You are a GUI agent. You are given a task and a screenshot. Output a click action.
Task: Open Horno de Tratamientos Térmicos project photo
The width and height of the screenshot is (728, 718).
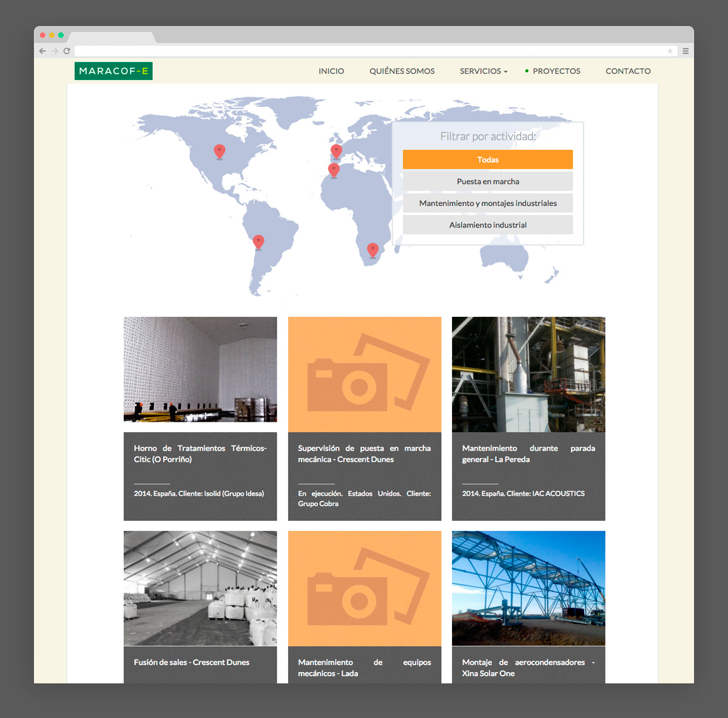pos(200,369)
